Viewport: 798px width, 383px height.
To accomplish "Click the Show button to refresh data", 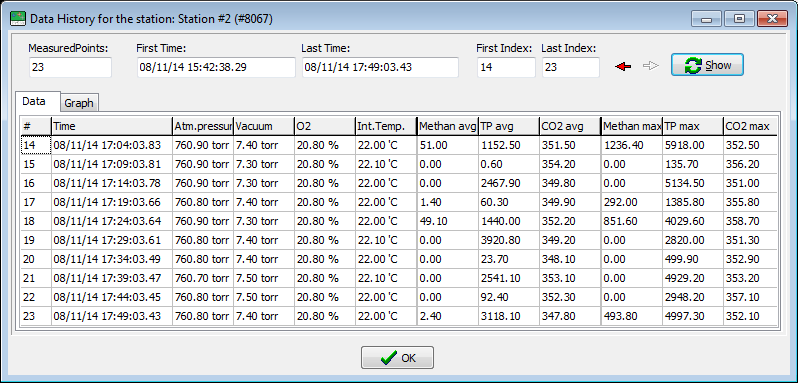I will point(707,65).
